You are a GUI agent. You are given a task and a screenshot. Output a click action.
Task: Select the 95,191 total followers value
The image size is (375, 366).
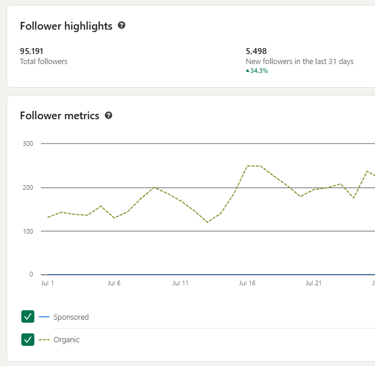(31, 51)
